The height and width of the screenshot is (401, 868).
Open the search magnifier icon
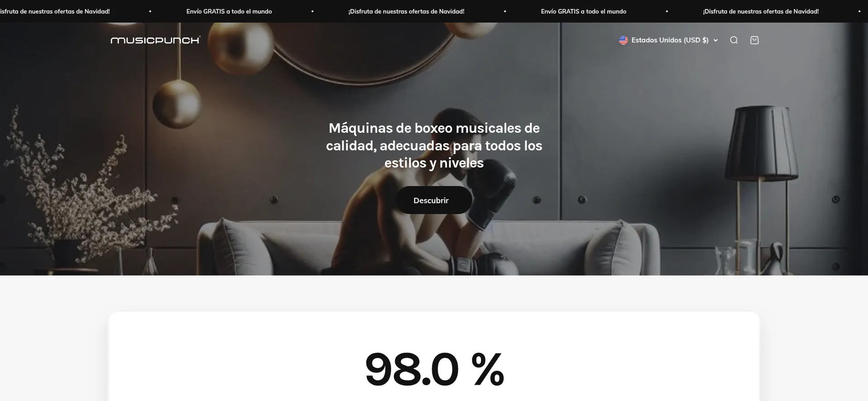click(734, 40)
